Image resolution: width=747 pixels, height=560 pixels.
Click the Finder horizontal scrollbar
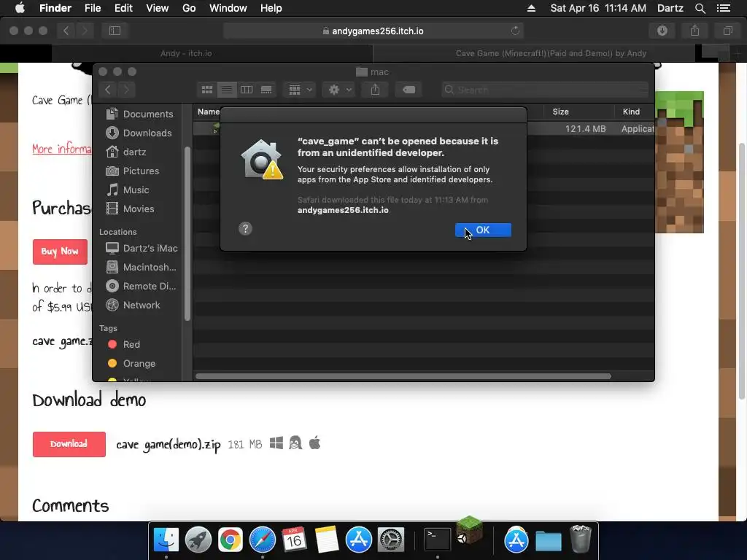click(x=403, y=376)
